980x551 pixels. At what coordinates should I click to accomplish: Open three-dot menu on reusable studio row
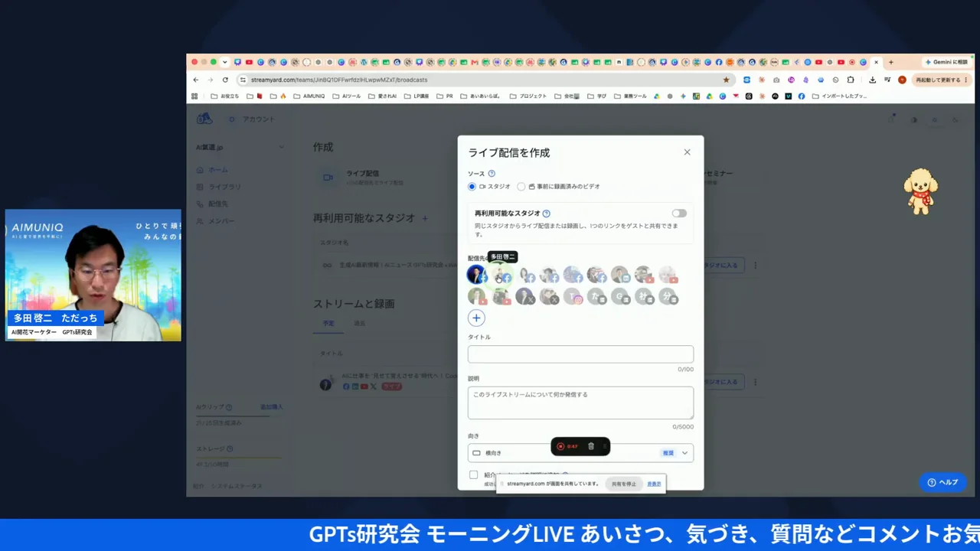click(x=756, y=265)
